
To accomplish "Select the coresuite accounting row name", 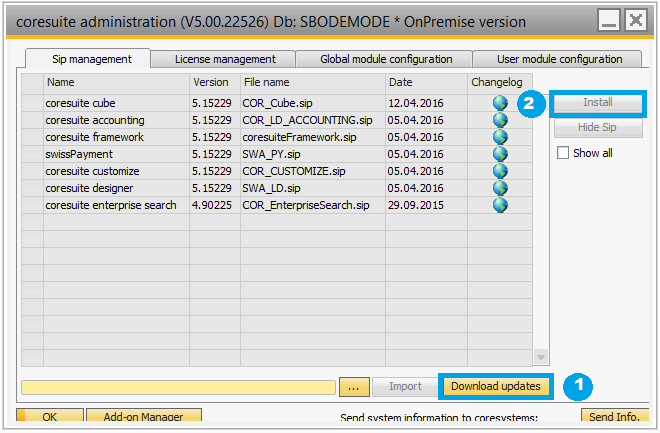I will [95, 120].
